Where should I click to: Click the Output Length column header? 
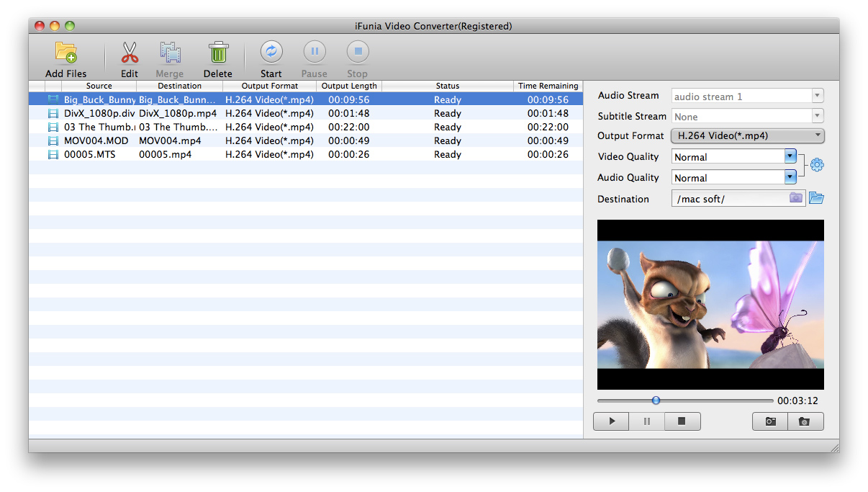(x=349, y=86)
